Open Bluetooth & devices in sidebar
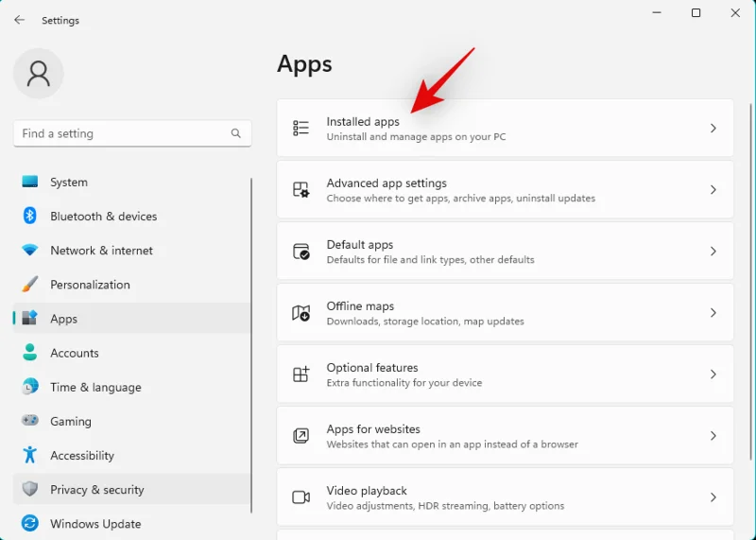Image resolution: width=756 pixels, height=540 pixels. click(103, 217)
